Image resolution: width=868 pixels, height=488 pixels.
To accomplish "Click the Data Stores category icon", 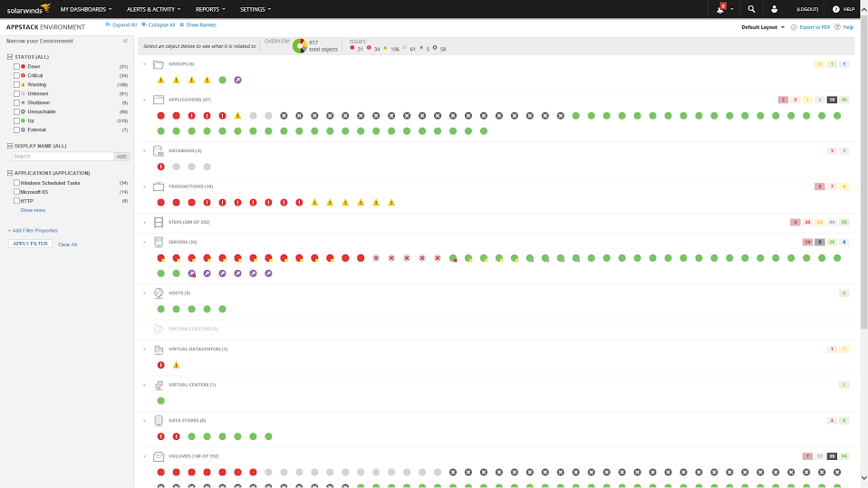I will (159, 420).
